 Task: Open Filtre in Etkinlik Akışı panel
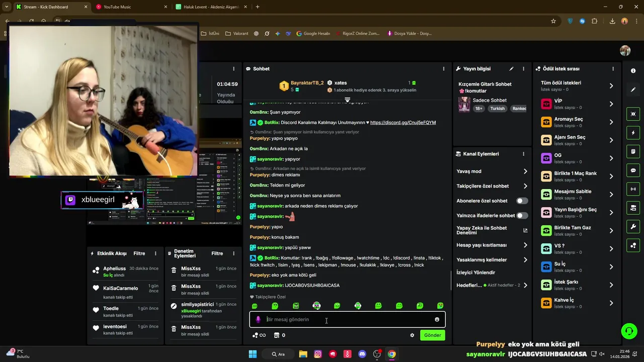139,253
